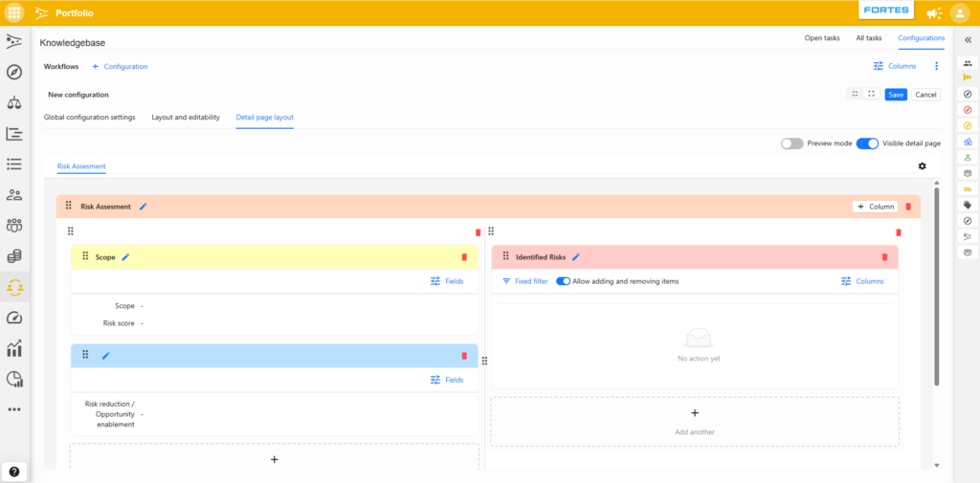Image resolution: width=980 pixels, height=483 pixels.
Task: Delete the Identified Risks block
Action: pyautogui.click(x=884, y=257)
